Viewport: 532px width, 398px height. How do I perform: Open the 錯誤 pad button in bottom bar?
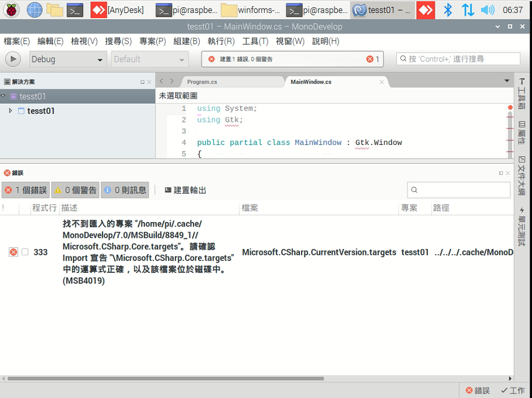point(478,391)
